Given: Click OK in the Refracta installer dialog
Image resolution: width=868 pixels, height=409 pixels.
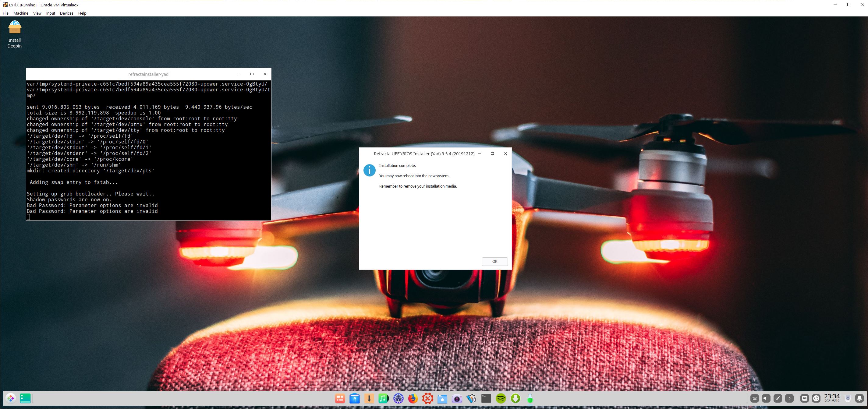Looking at the screenshot, I should click(495, 261).
